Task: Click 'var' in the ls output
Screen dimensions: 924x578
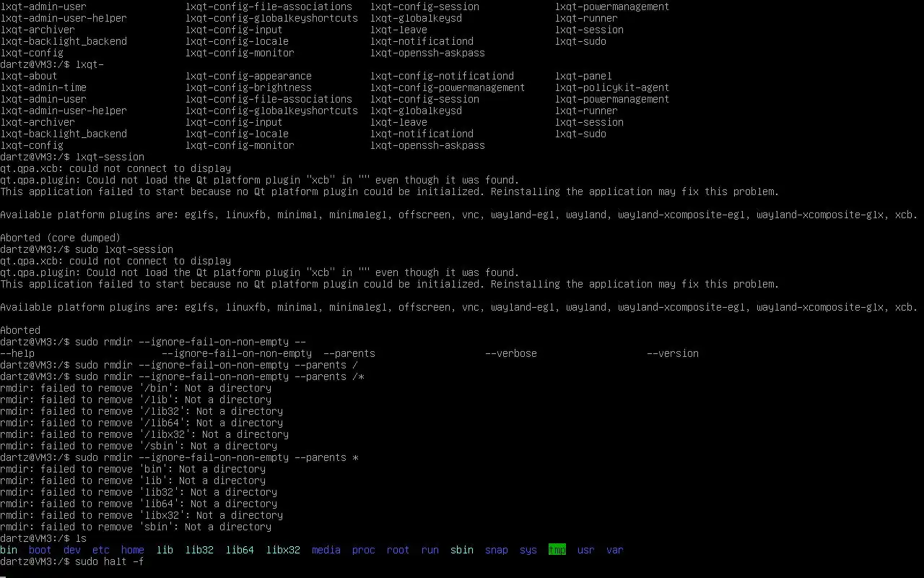Action: [x=615, y=550]
